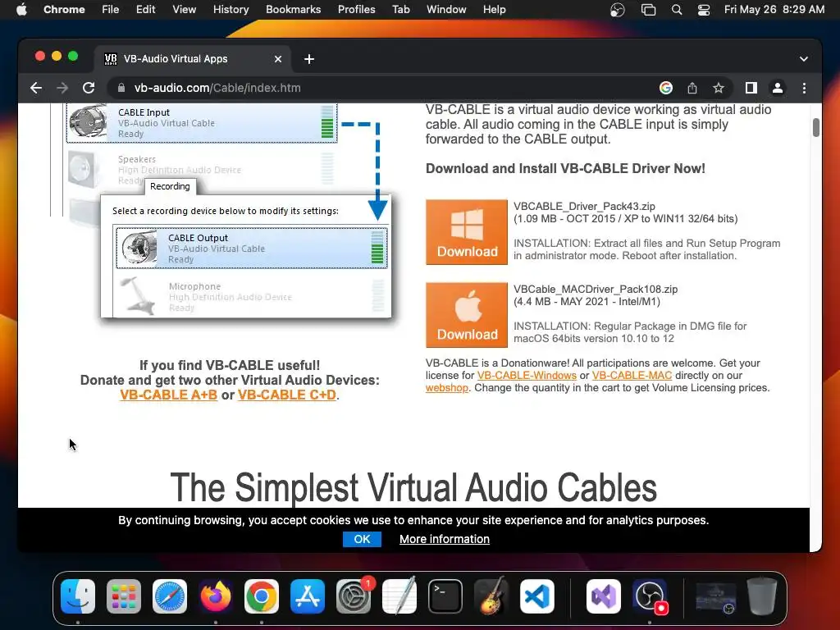The height and width of the screenshot is (630, 840).
Task: Click Spotlight search icon in menu bar
Action: (x=677, y=10)
